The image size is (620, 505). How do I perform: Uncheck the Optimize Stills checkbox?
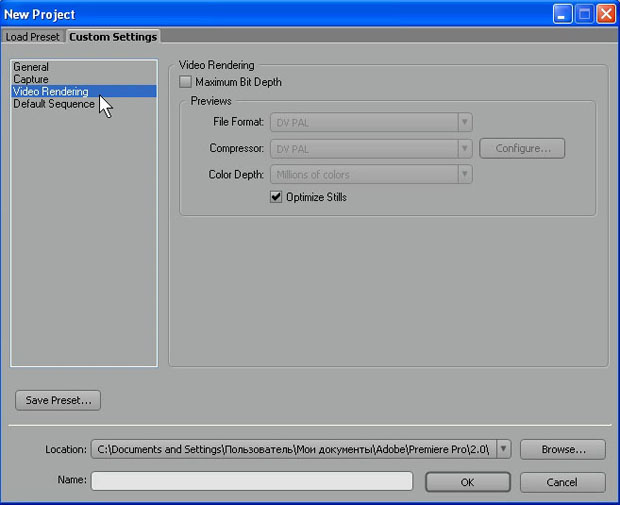(x=276, y=197)
